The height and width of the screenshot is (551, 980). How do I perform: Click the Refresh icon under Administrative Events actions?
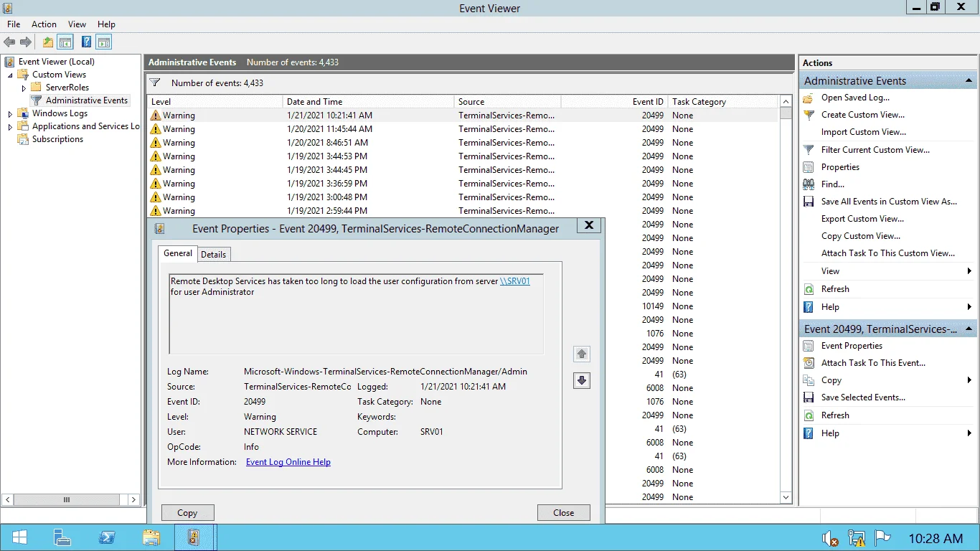809,289
